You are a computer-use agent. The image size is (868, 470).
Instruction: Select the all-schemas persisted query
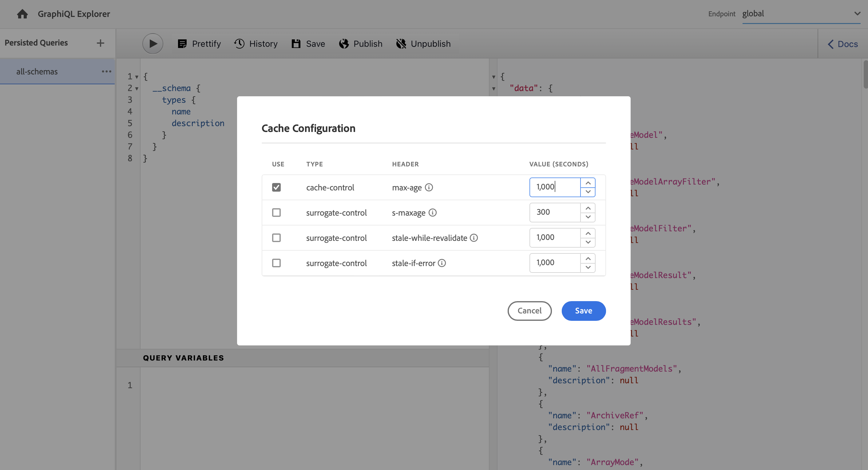pyautogui.click(x=37, y=71)
